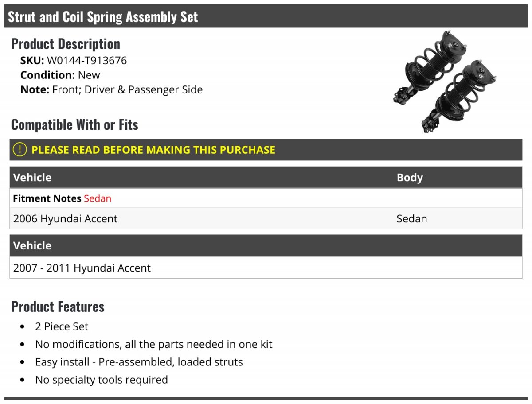Screen dimensions: 532x404
Task: Click the '2 Piece Set' feature
Action: [62, 326]
